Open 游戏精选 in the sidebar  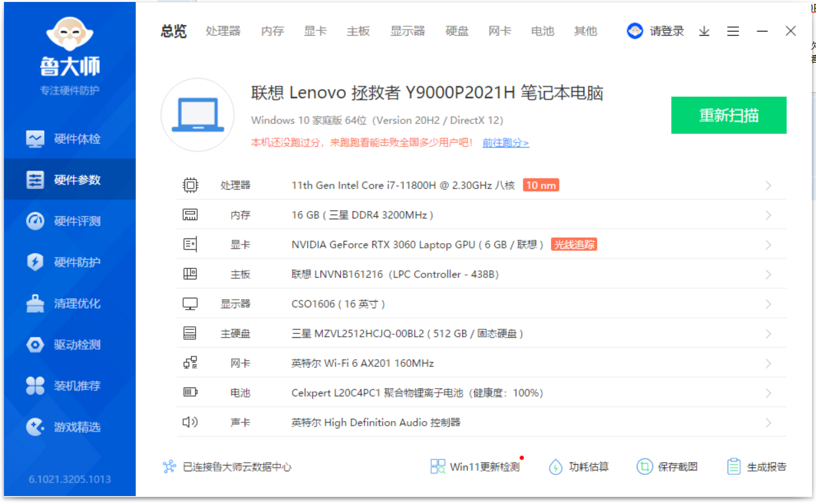70,427
